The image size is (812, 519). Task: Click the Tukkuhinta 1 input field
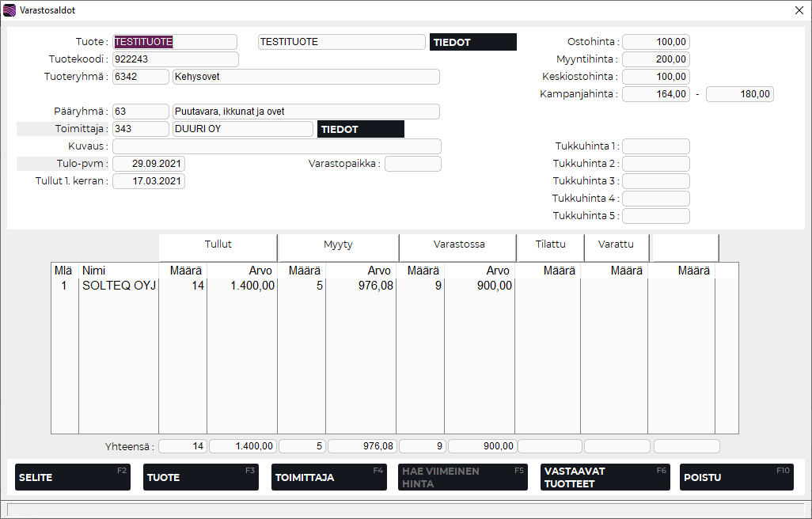655,146
